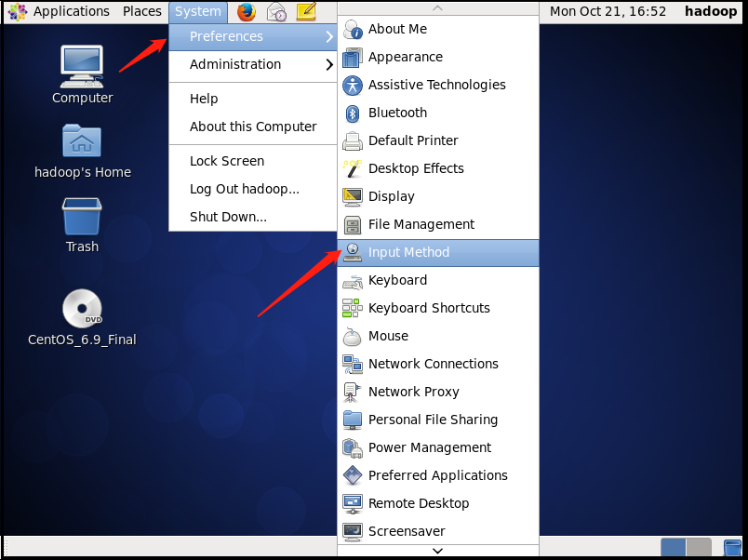Open Default Printer icon
The width and height of the screenshot is (748, 560).
353,140
